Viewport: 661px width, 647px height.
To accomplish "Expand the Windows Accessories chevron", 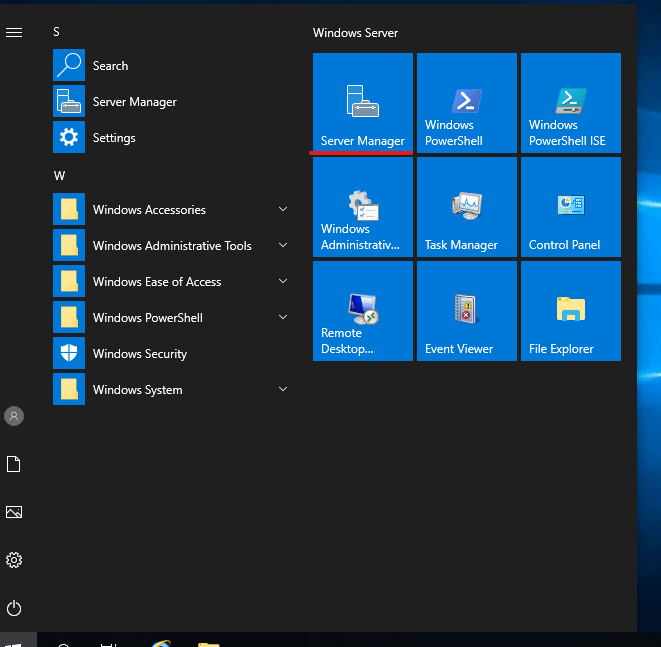I will (x=283, y=209).
